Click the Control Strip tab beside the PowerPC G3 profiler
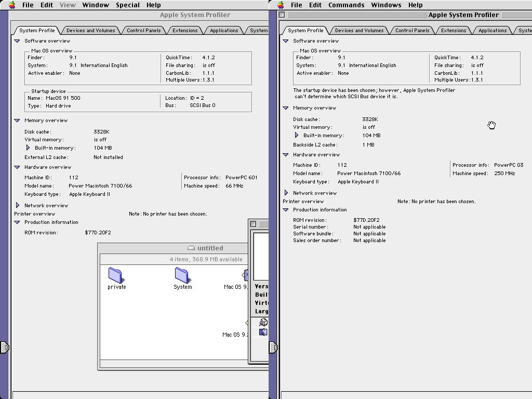 click(x=273, y=347)
